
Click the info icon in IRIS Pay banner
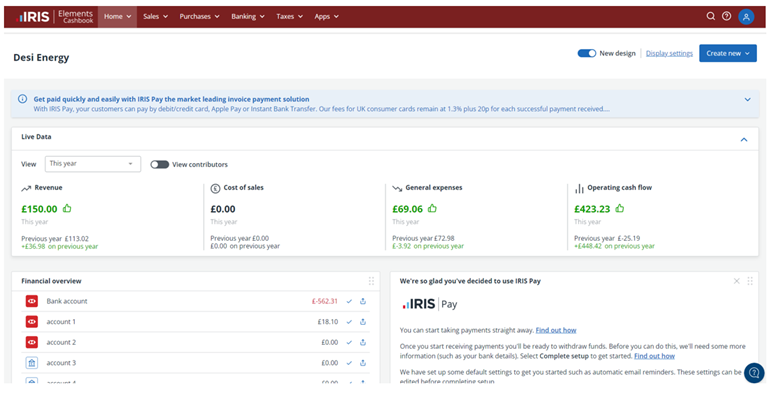(x=23, y=99)
